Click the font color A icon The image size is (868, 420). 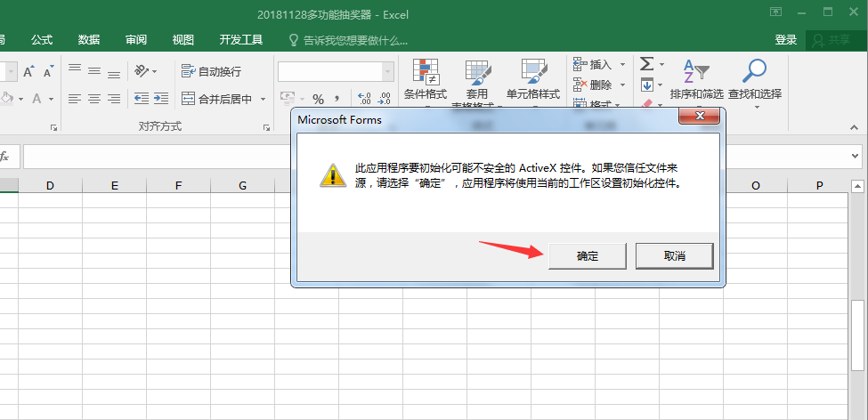pos(37,99)
